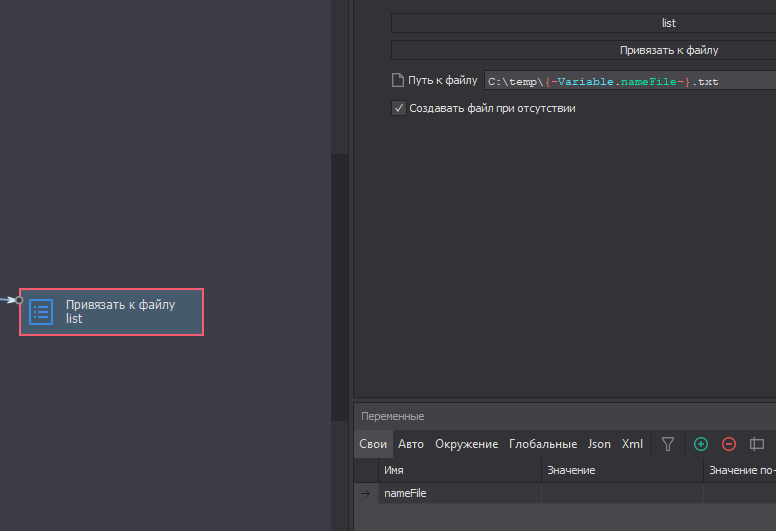Click the canvas vertical scrollbar thumb
The height and width of the screenshot is (531, 776).
click(340, 287)
